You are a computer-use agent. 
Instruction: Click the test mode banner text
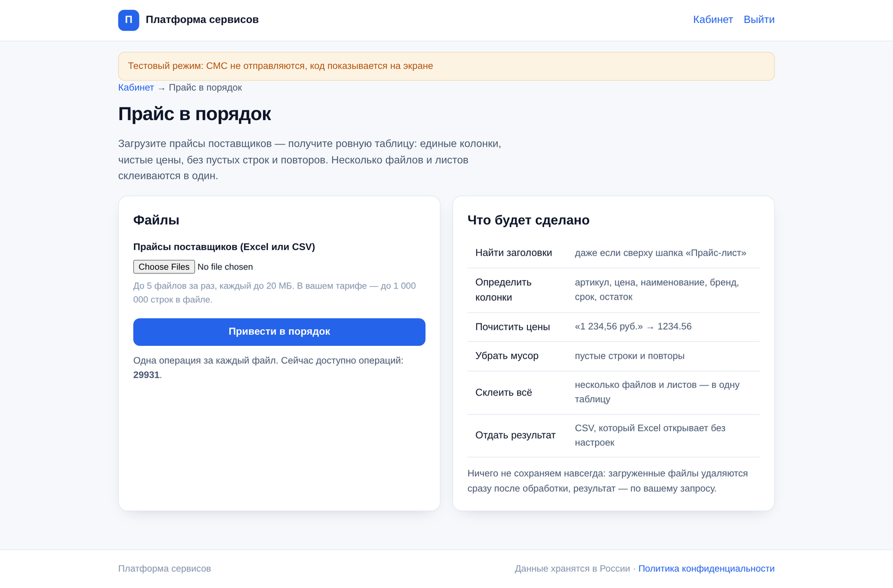[x=281, y=66]
